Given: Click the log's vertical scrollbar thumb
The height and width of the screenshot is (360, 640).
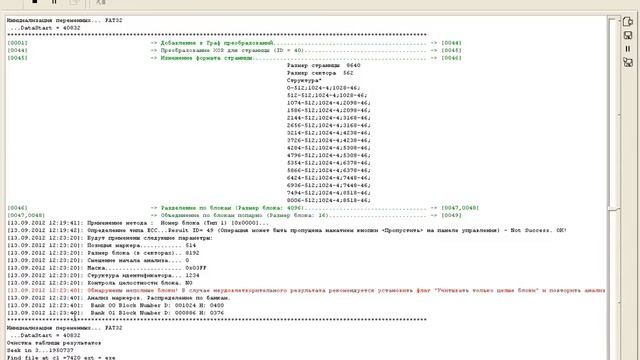Looking at the screenshot, I should click(613, 114).
